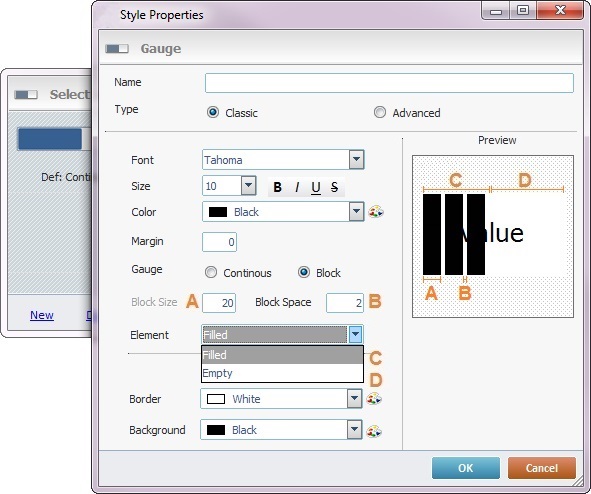Open color palette for font Color
The width and height of the screenshot is (591, 494).
tap(376, 212)
